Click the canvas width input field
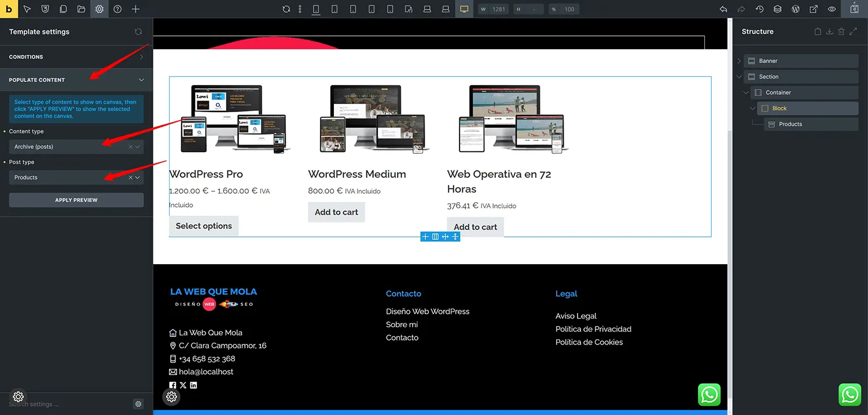 pyautogui.click(x=499, y=9)
